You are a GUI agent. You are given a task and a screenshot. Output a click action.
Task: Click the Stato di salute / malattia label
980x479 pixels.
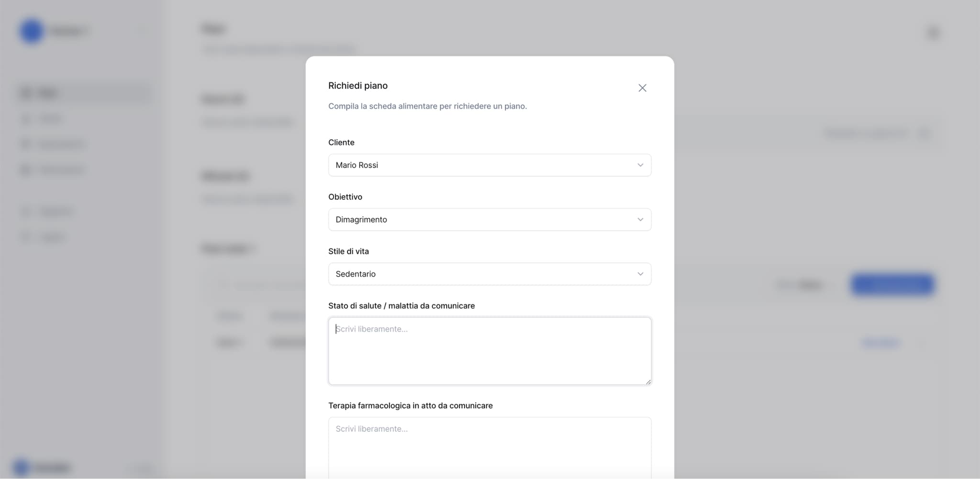[401, 306]
